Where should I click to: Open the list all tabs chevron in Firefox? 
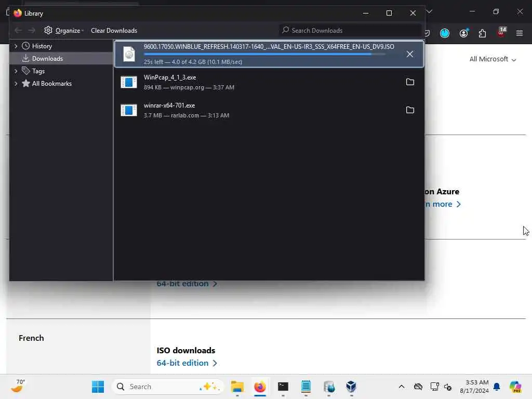point(430,11)
